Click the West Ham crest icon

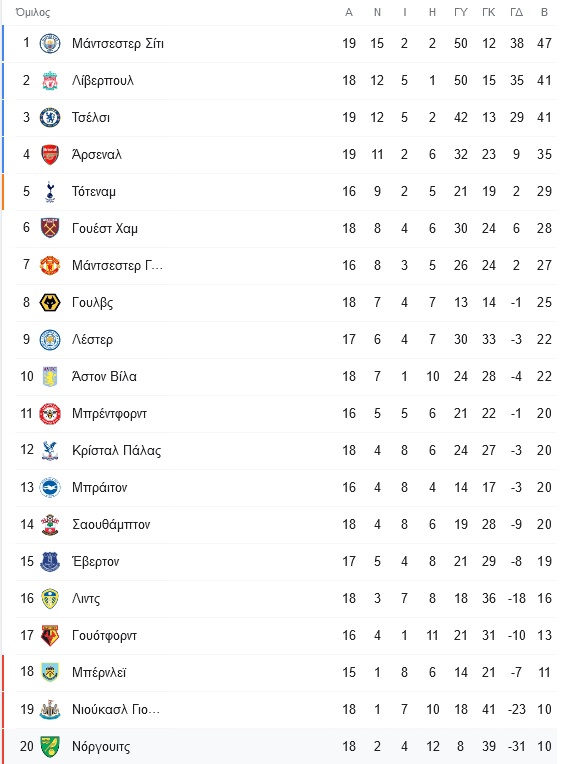point(50,229)
